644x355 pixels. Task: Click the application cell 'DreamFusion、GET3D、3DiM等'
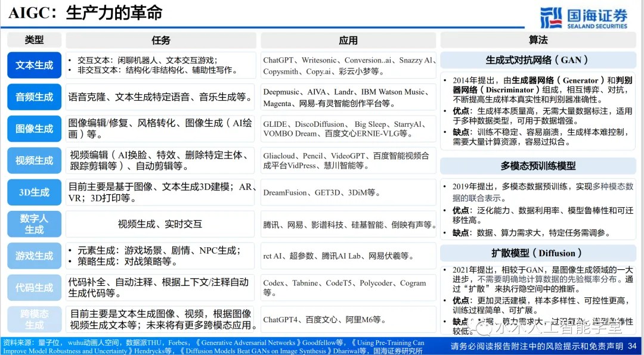pos(348,192)
